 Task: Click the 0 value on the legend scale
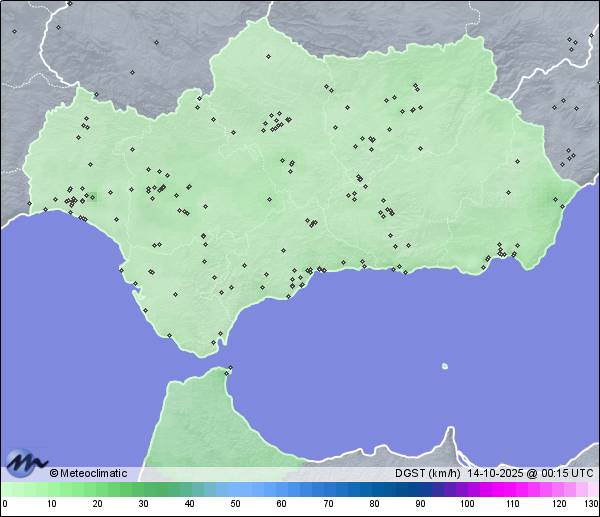(5, 503)
